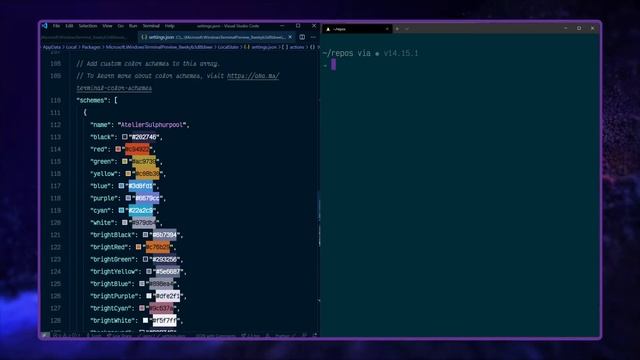Open the Run menu in VS Code

[x=133, y=26]
